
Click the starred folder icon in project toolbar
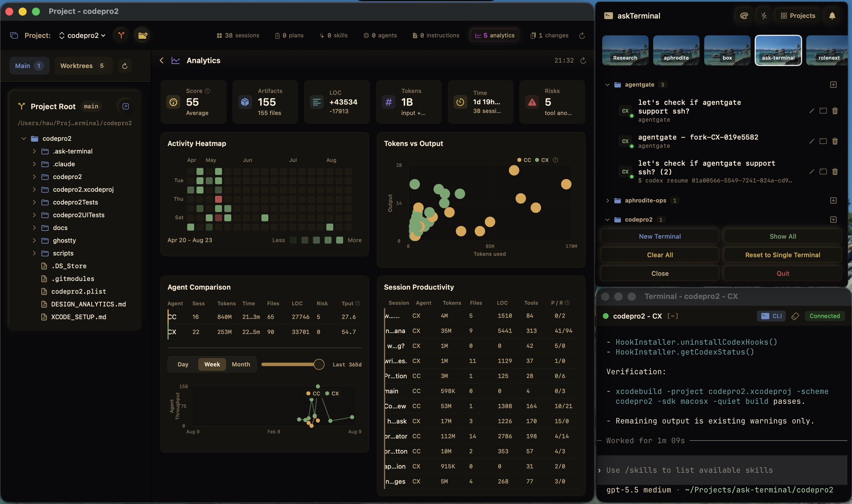143,35
